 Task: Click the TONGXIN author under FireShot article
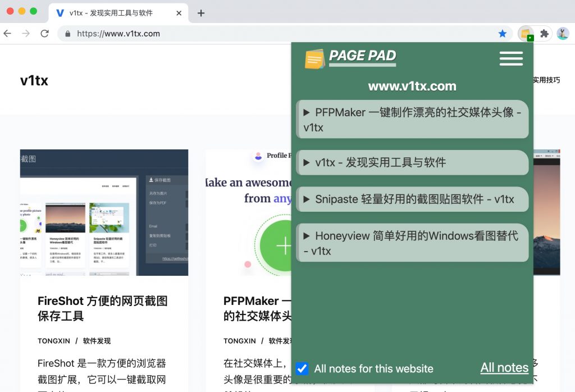pos(54,341)
